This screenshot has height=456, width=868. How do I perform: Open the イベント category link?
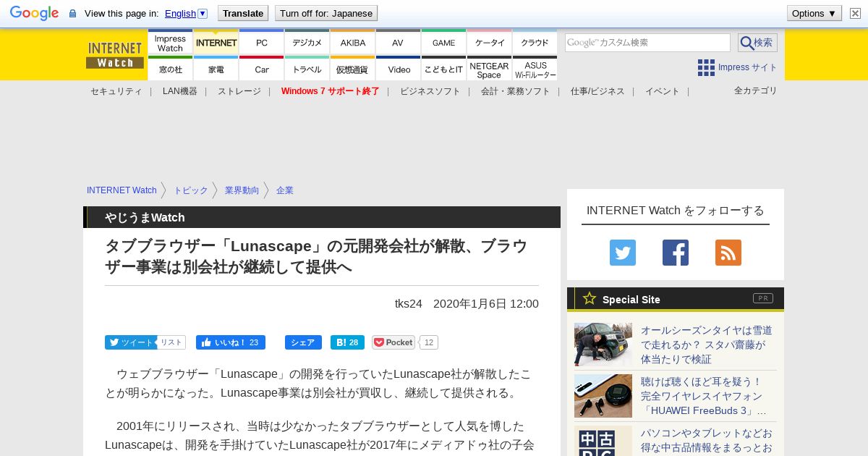tap(663, 91)
